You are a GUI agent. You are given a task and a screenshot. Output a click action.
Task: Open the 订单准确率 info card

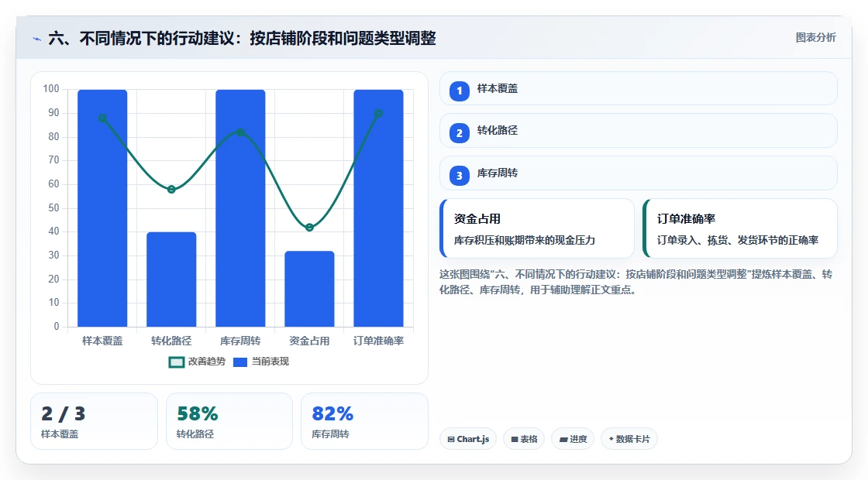[x=740, y=228]
